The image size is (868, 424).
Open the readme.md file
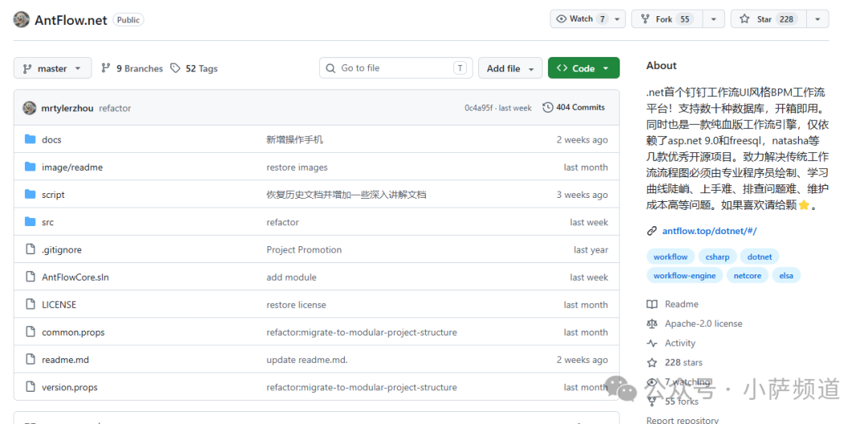(x=65, y=360)
